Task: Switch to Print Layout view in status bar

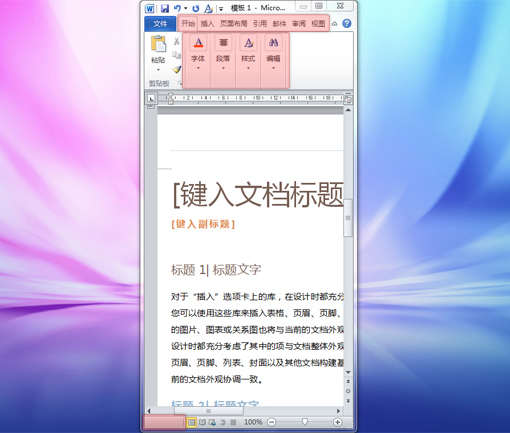Action: (x=191, y=422)
